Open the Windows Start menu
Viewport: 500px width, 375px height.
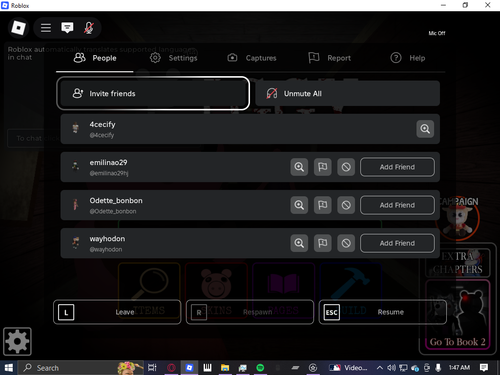coord(8,368)
